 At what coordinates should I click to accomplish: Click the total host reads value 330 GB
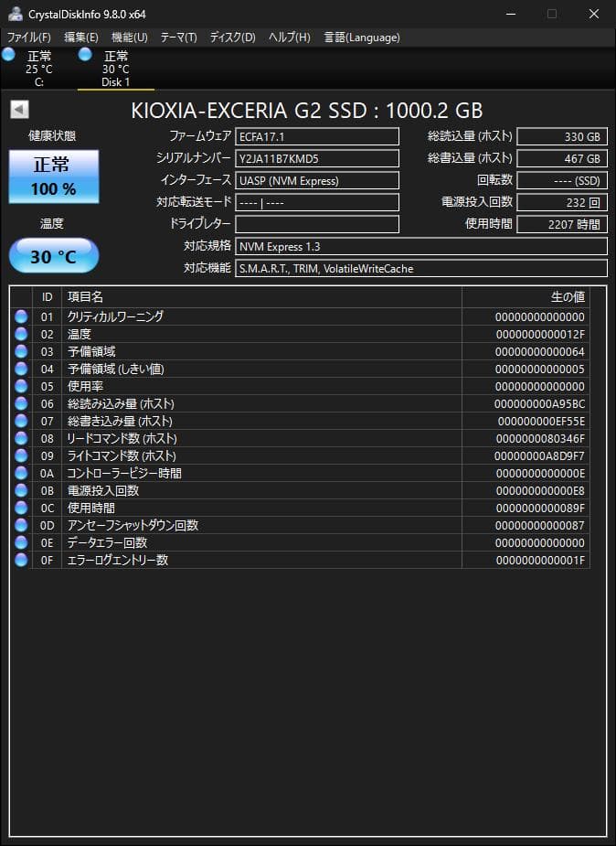point(562,136)
